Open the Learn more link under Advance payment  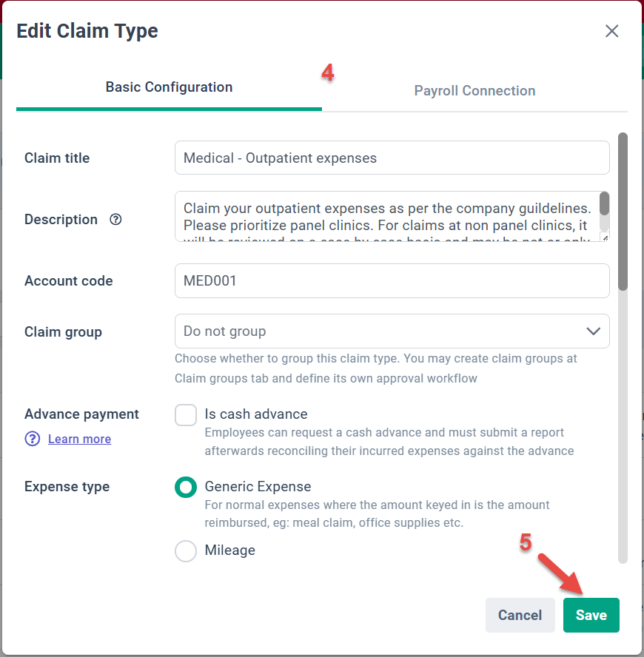pos(79,439)
